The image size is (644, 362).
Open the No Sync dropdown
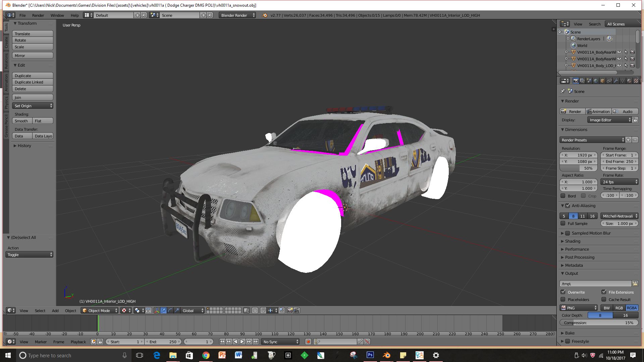[x=280, y=342]
